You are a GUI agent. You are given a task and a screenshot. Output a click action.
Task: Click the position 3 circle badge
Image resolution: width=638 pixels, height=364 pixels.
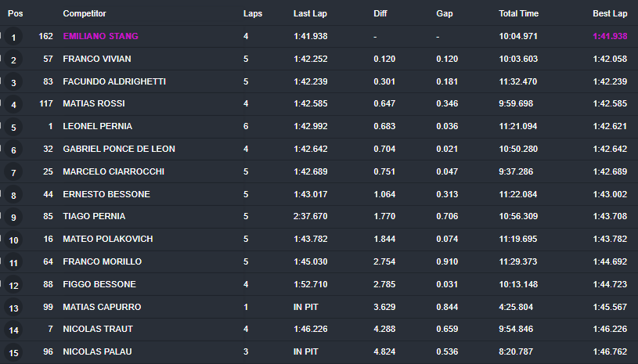pyautogui.click(x=13, y=82)
